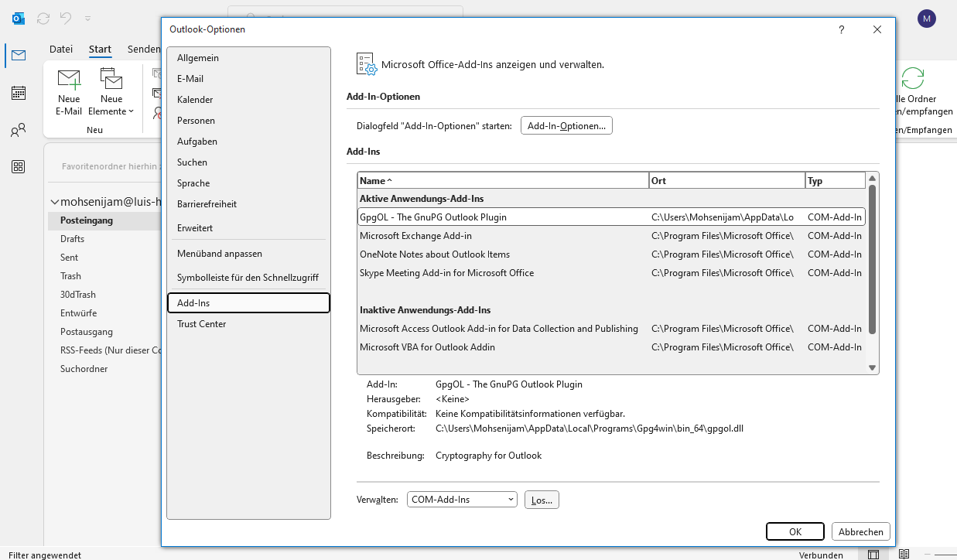Click the help question mark in dialog
957x560 pixels.
tap(842, 29)
